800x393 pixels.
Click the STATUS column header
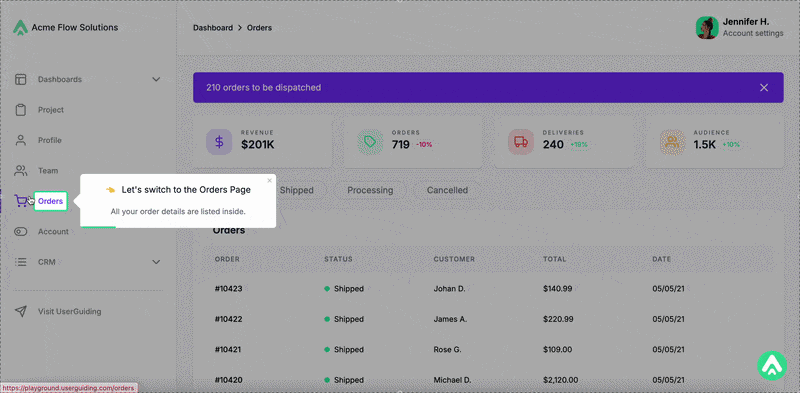coord(338,259)
